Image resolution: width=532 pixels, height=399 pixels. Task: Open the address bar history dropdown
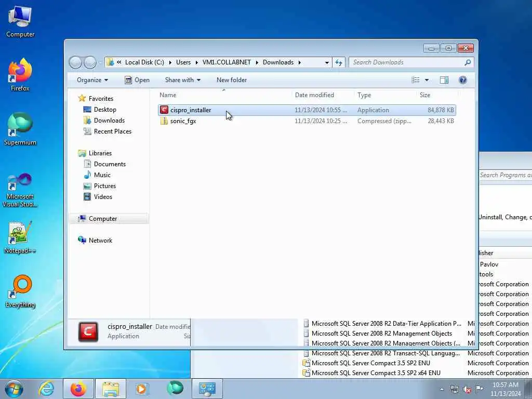pos(327,62)
